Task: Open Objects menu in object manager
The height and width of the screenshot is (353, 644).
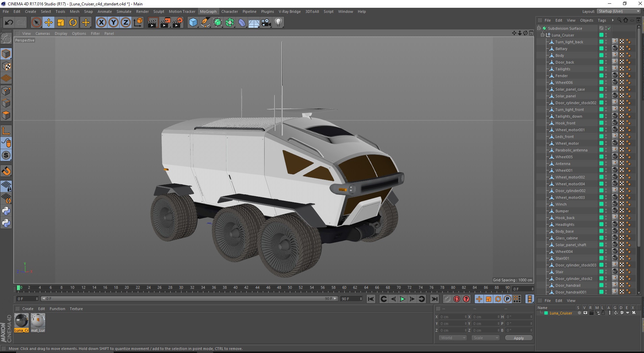Action: pos(587,20)
